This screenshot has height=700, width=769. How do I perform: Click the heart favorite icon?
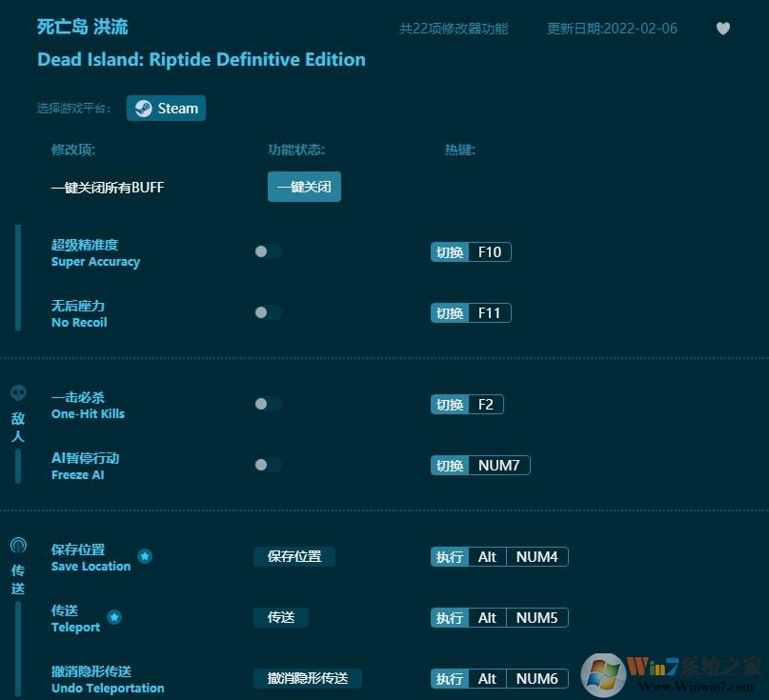[x=723, y=29]
